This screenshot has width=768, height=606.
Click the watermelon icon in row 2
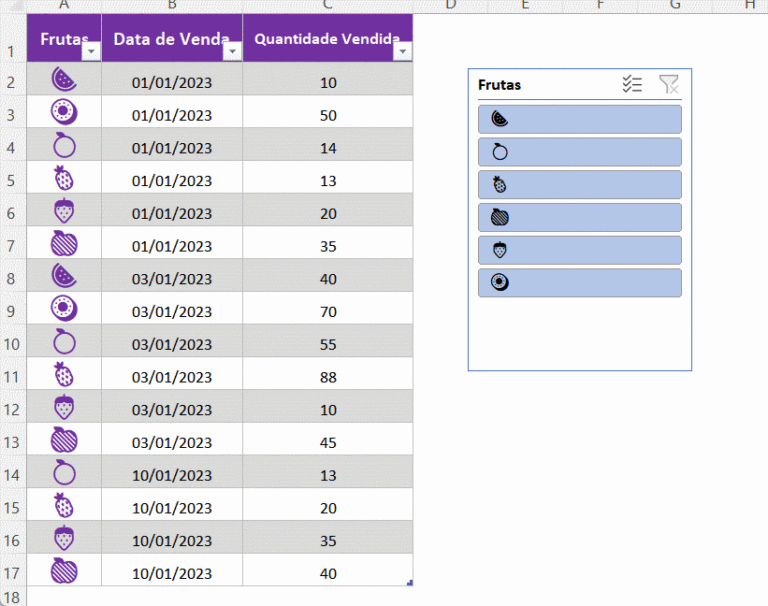(64, 79)
